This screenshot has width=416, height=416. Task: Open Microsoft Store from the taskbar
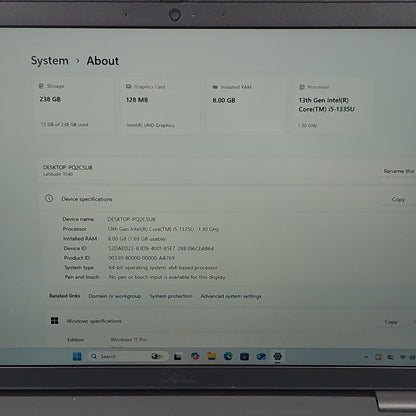point(244,357)
